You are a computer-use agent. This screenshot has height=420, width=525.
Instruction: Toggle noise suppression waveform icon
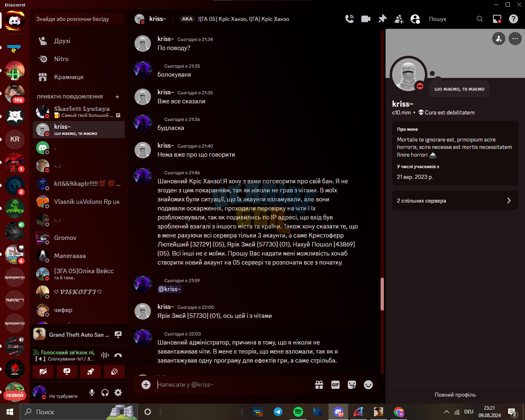point(105,355)
